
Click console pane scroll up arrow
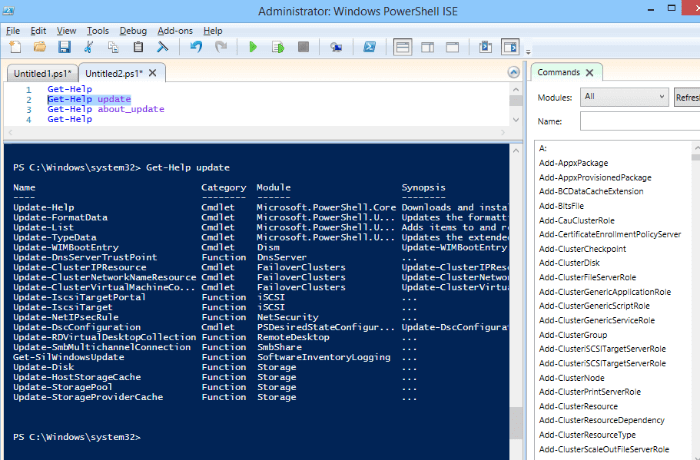pos(516,151)
